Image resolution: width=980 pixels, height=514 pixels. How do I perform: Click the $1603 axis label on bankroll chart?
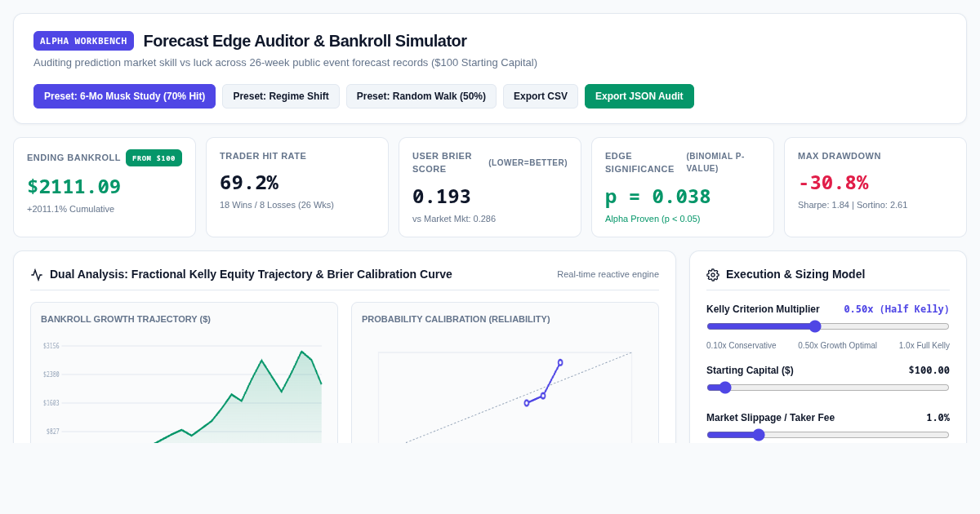51,403
